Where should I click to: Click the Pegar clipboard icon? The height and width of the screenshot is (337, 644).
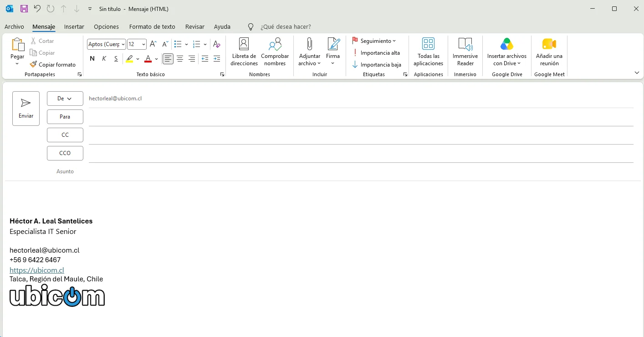17,45
